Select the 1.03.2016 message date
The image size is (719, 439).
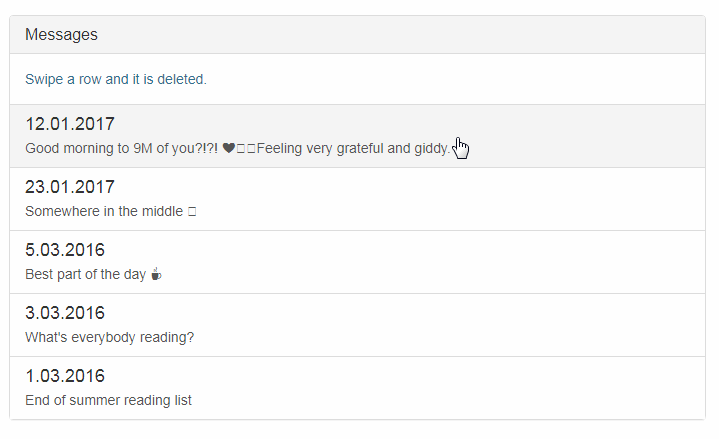(65, 376)
